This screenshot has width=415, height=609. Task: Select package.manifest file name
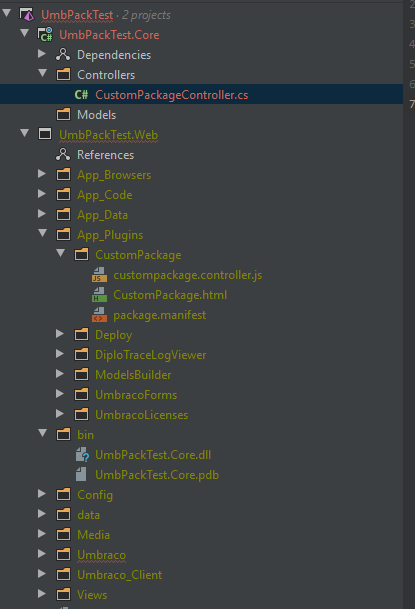[160, 315]
